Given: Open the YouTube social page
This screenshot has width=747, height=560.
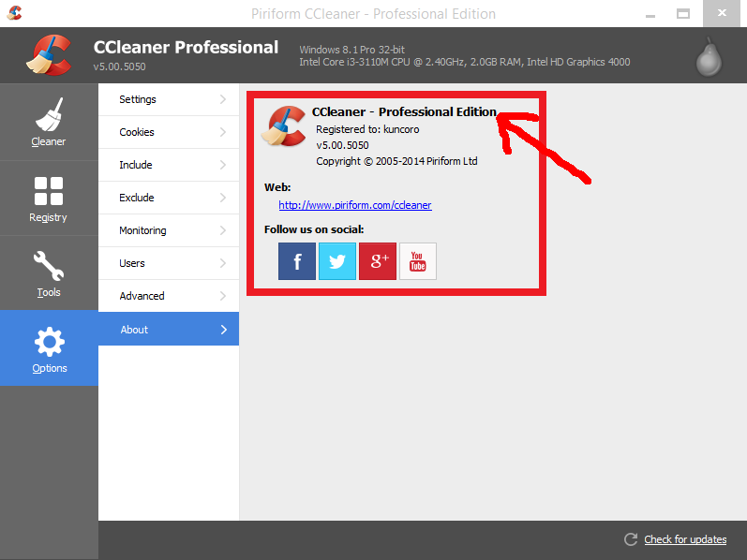Looking at the screenshot, I should click(x=418, y=261).
